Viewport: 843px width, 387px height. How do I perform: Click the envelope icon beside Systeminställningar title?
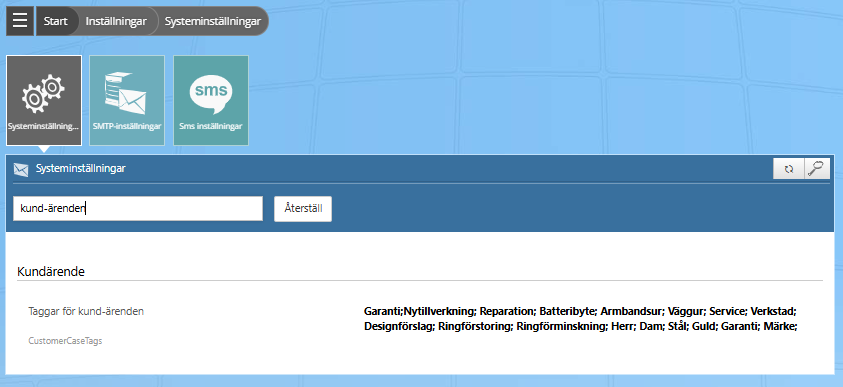click(x=21, y=169)
